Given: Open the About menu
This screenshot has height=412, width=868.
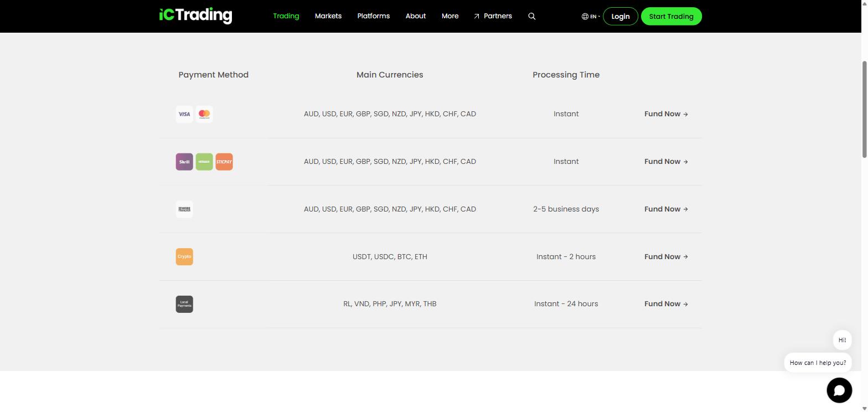Looking at the screenshot, I should coord(416,16).
